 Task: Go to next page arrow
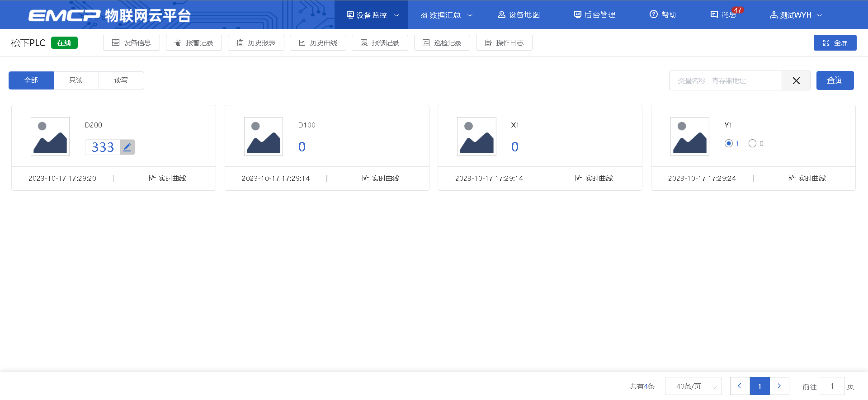tap(779, 386)
